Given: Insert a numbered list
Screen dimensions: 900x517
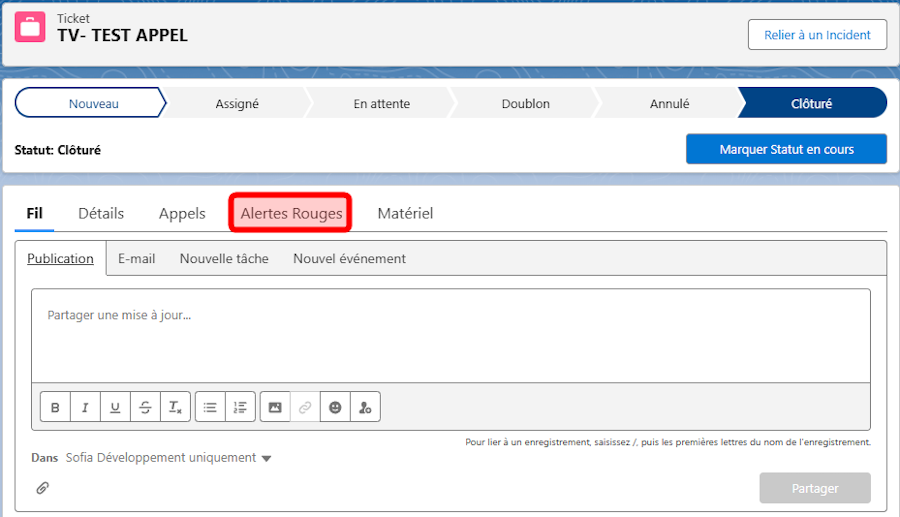Looking at the screenshot, I should coord(240,407).
